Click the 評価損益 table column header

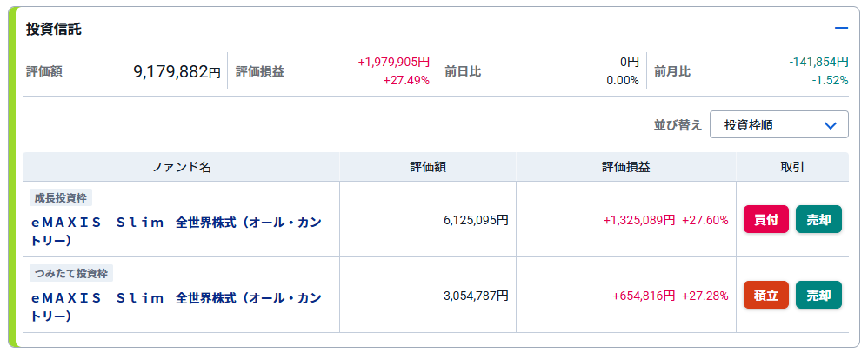625,167
